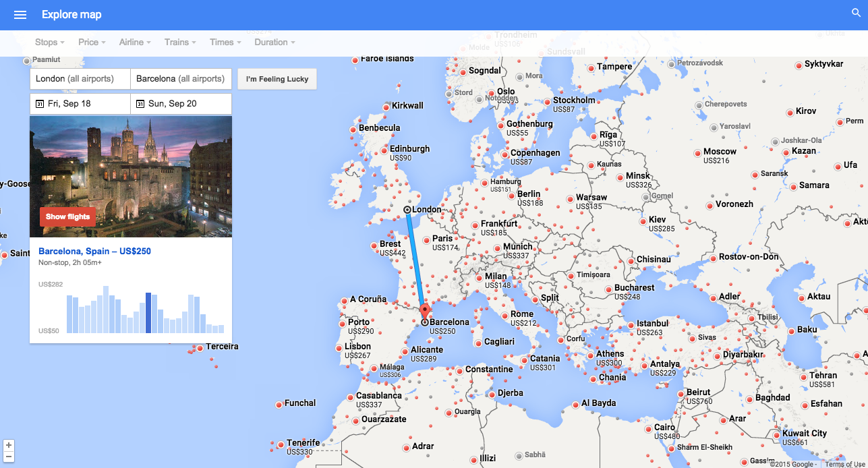Viewport: 868px width, 468px height.
Task: Click the Antalya US$229 label
Action: 664,368
